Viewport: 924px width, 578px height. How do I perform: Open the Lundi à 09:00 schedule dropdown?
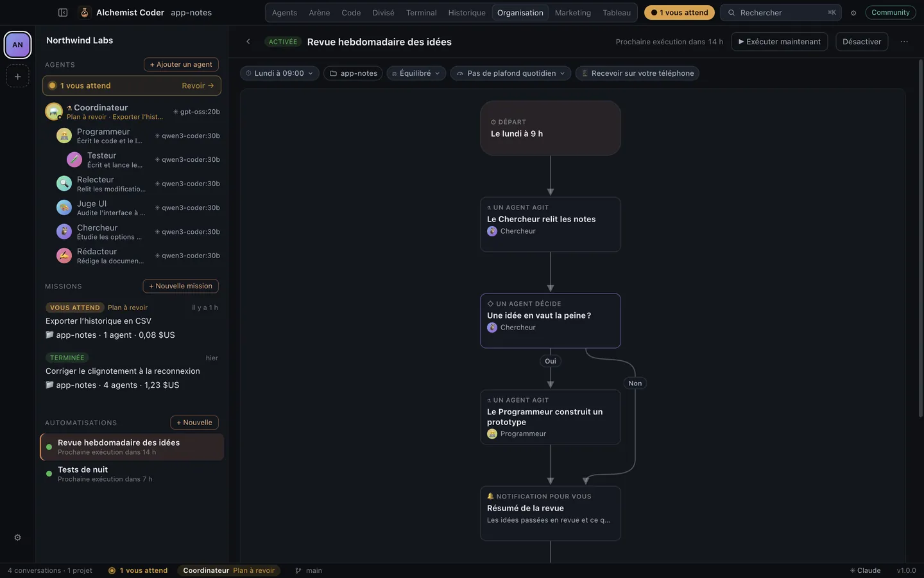(x=280, y=73)
